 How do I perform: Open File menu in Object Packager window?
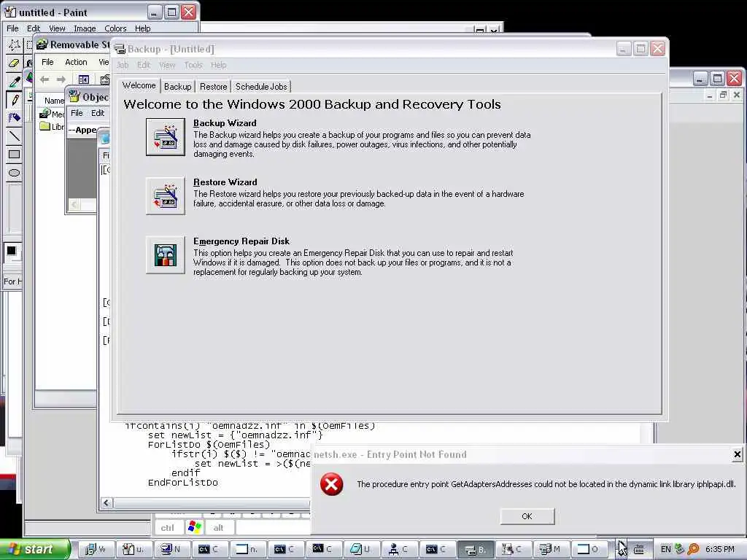[77, 113]
